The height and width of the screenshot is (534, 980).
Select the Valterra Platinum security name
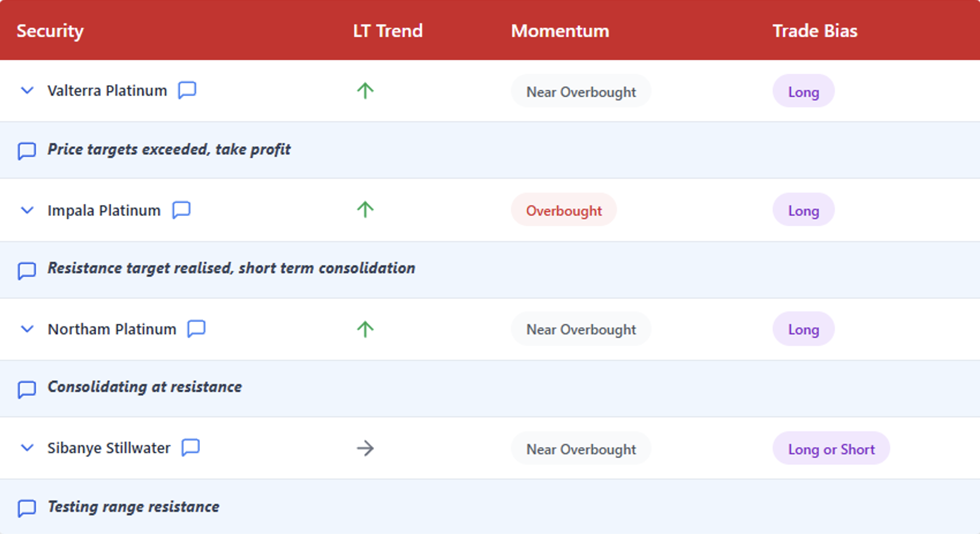107,91
